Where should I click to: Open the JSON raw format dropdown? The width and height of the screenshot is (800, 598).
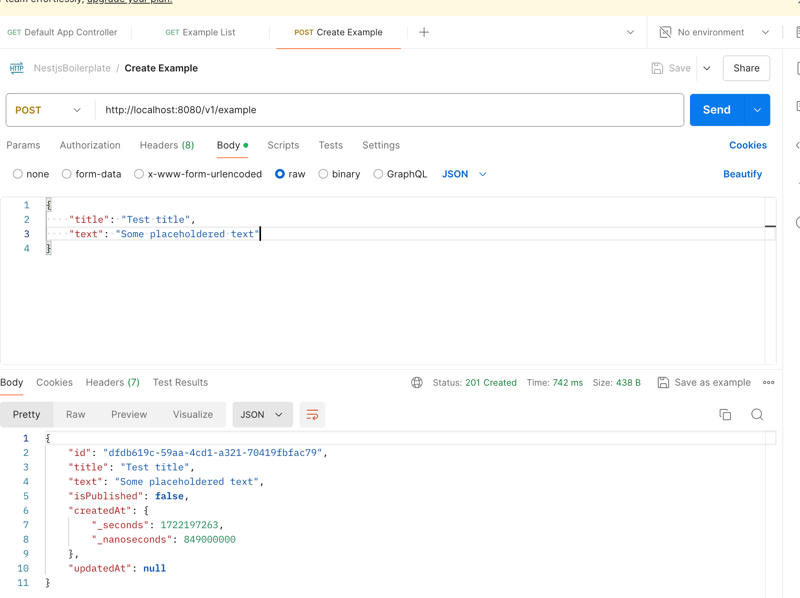click(464, 174)
